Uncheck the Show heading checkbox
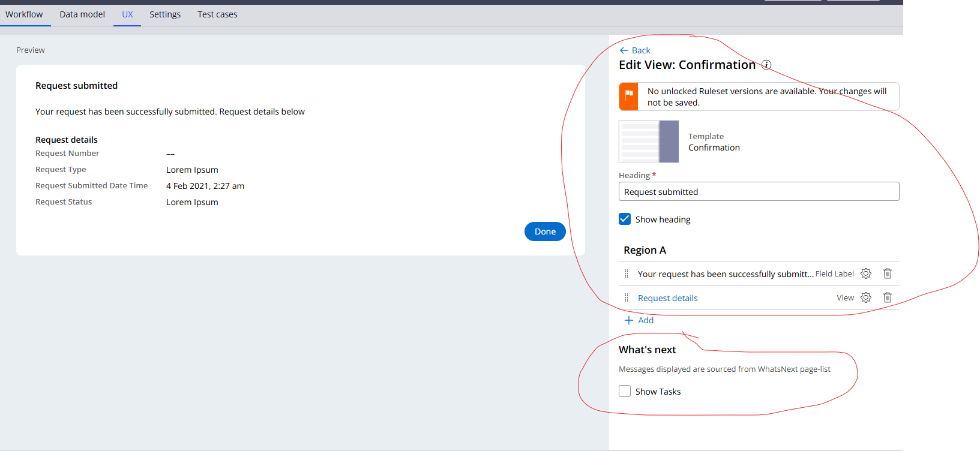 coord(625,219)
